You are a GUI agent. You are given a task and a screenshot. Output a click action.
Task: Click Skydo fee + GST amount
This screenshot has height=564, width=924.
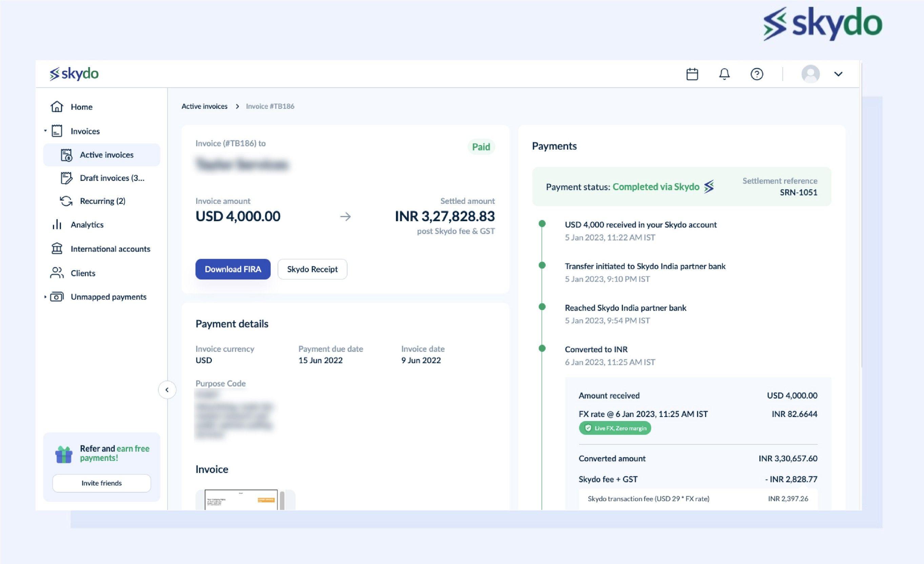pyautogui.click(x=791, y=479)
